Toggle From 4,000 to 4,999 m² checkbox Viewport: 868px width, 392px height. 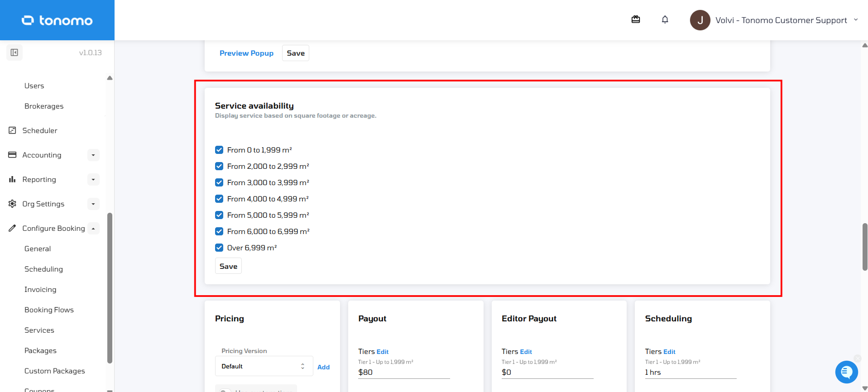point(219,199)
